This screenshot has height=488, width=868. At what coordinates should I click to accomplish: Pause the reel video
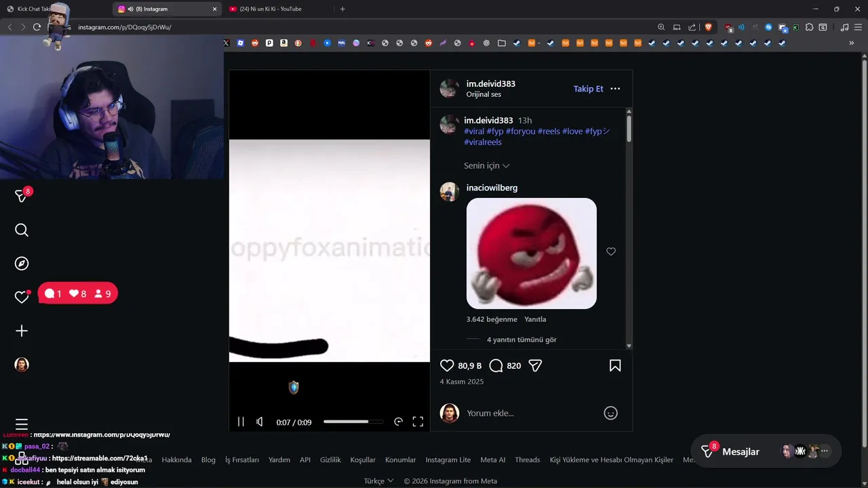coord(241,422)
